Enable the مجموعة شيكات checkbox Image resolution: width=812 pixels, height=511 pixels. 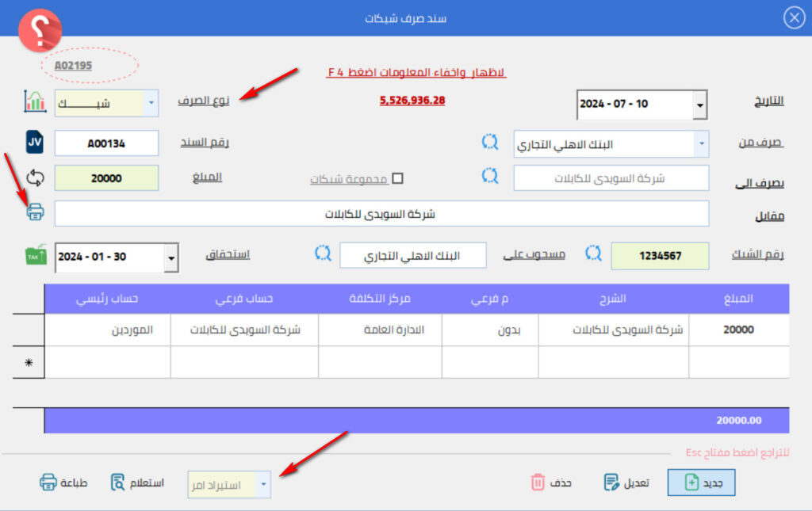398,178
